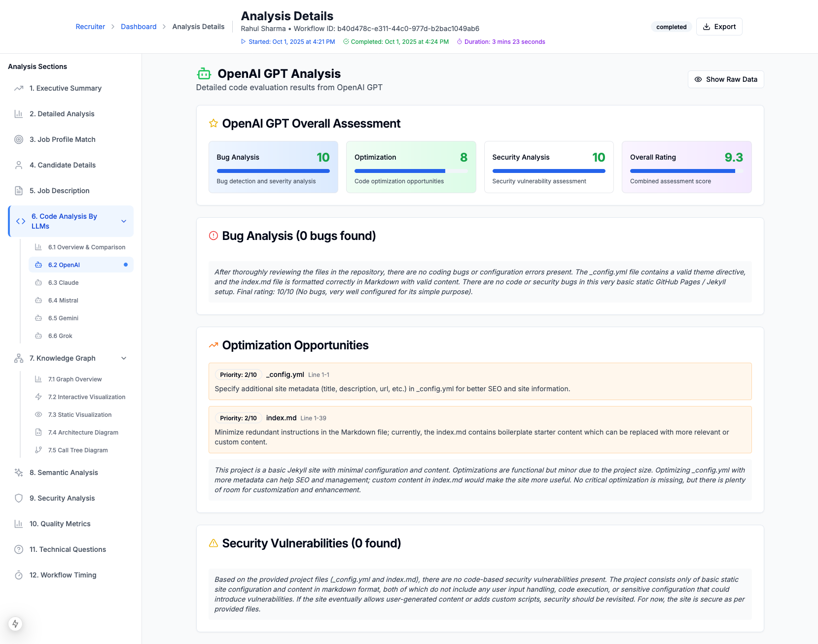This screenshot has width=818, height=644.
Task: Select 9. Security Analysis section
Action: click(x=71, y=498)
